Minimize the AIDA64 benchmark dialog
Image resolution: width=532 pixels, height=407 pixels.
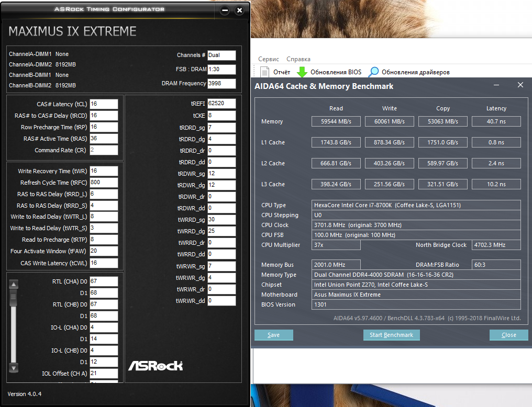coord(496,85)
